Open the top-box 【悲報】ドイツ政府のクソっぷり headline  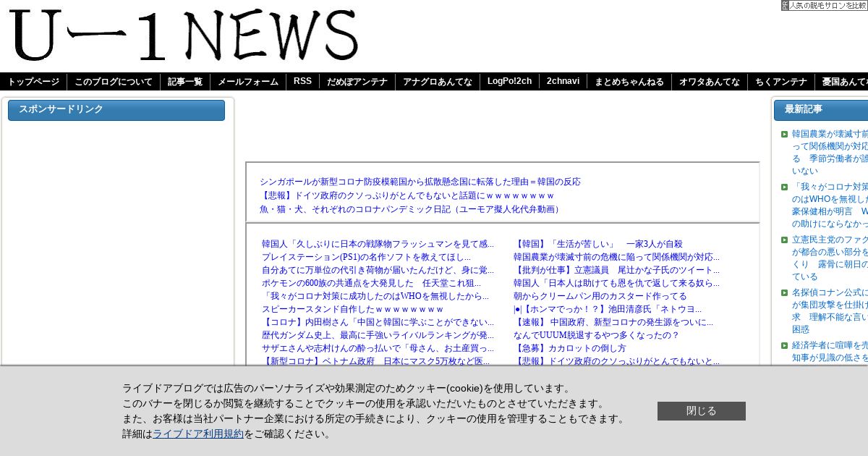point(407,195)
